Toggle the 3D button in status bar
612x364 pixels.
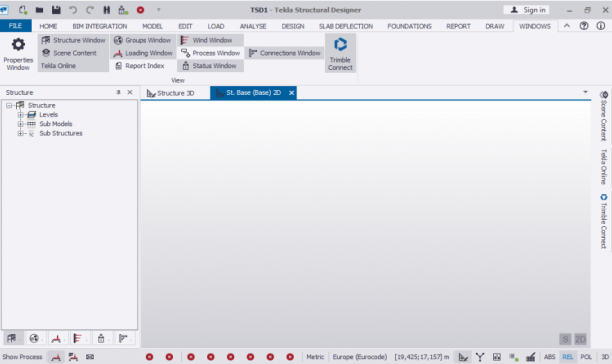[x=605, y=357]
